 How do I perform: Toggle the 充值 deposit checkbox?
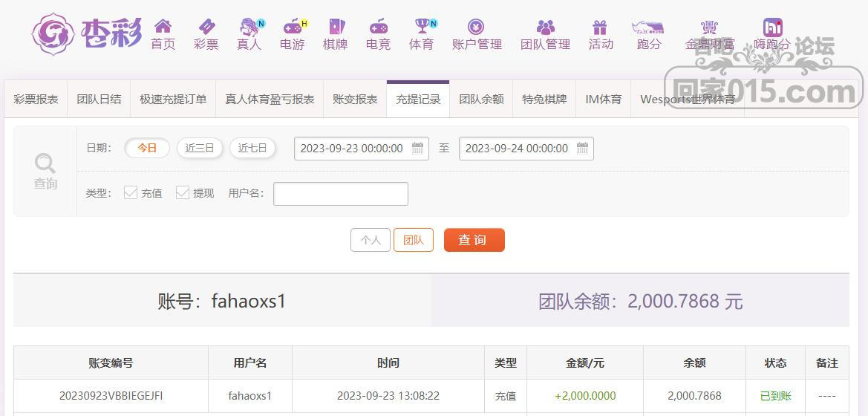131,192
